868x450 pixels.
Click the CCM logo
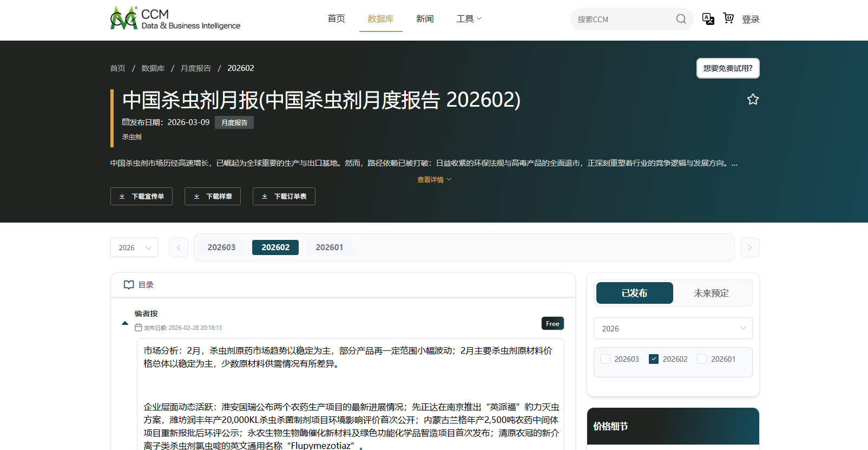pyautogui.click(x=175, y=18)
